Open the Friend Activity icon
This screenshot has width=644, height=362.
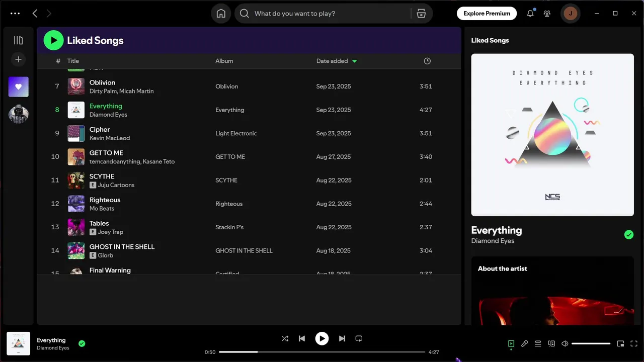click(547, 14)
